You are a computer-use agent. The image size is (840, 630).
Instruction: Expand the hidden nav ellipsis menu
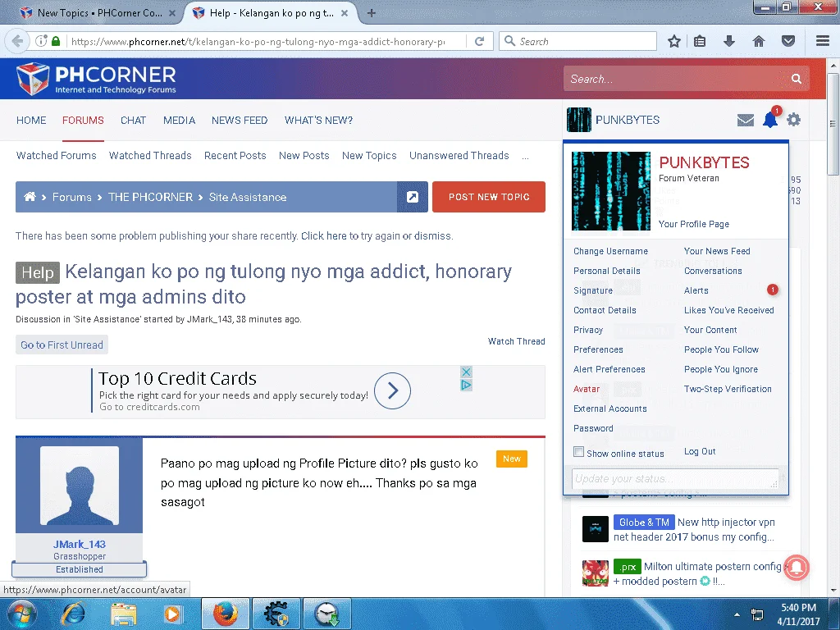pyautogui.click(x=525, y=157)
